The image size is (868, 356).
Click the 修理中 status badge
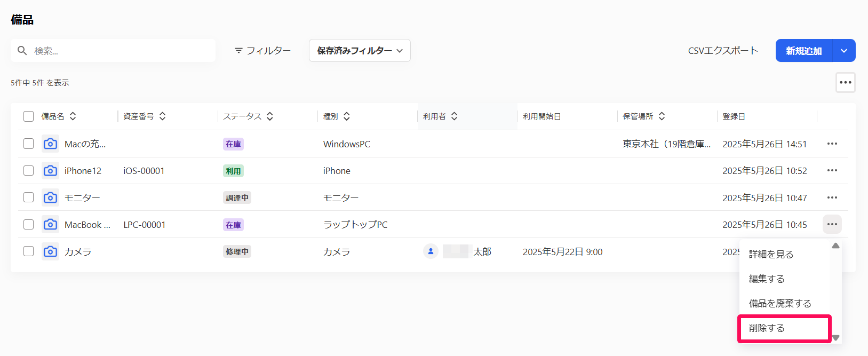coord(237,252)
